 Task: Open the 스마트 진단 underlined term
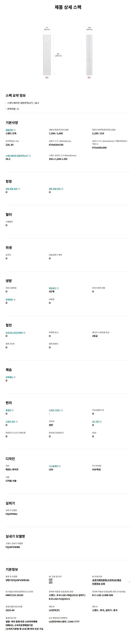coord(10,422)
